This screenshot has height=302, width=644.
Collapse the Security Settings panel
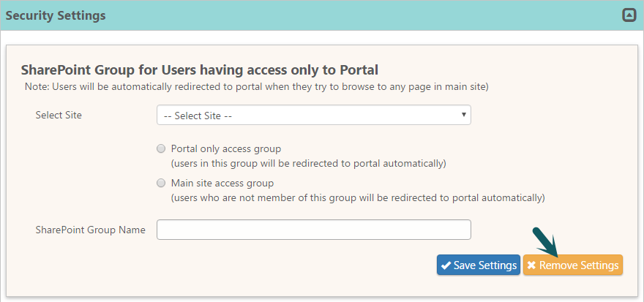click(629, 15)
